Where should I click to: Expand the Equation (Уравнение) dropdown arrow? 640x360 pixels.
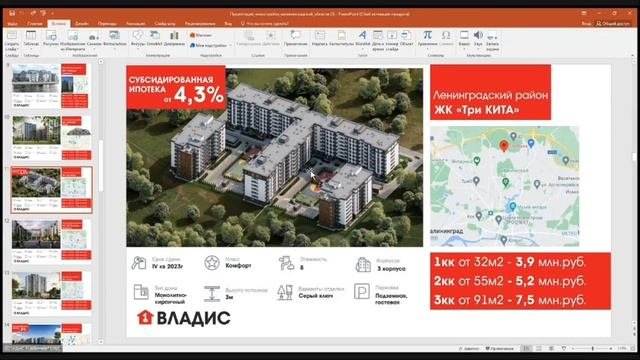point(427,48)
